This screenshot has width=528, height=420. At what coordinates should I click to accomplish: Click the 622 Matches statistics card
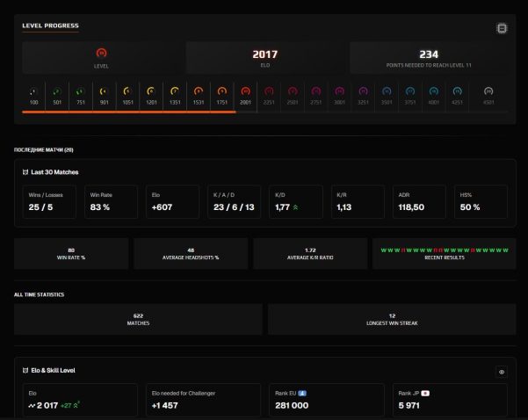click(138, 318)
